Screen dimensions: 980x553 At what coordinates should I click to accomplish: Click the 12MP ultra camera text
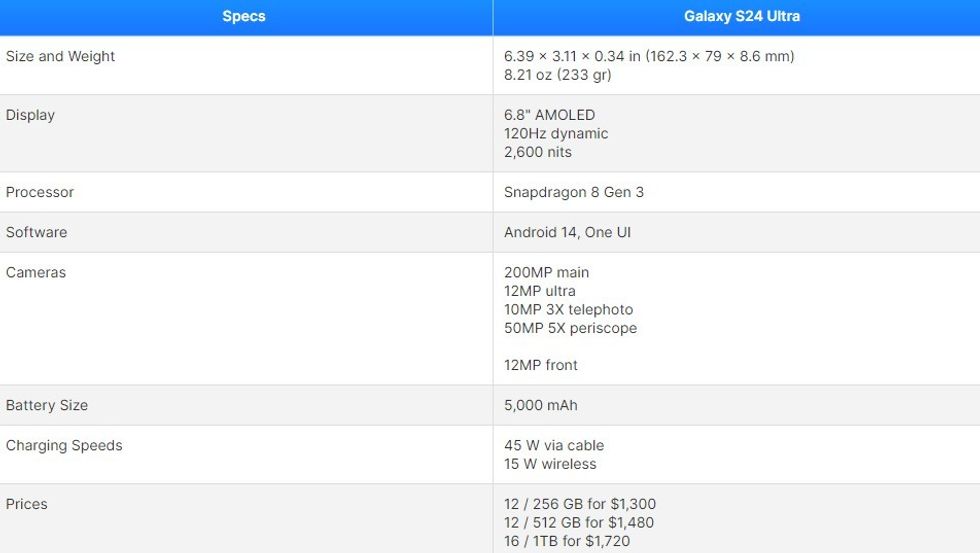point(539,291)
